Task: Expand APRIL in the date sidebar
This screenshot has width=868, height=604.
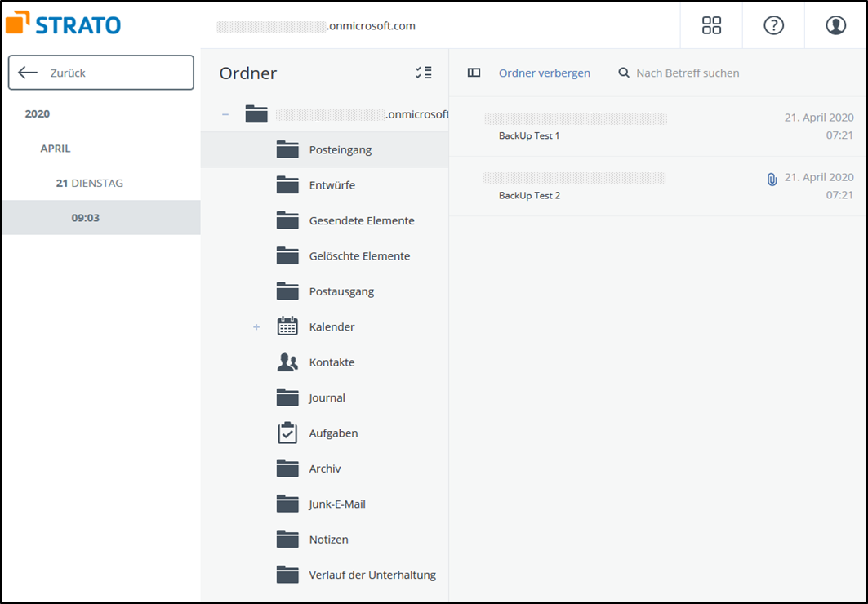Action: [56, 149]
